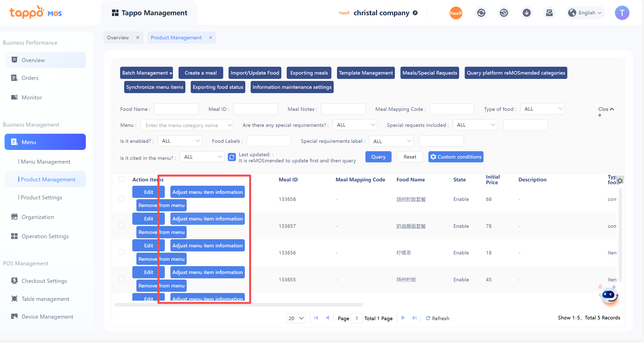
Task: Click the user avatar T icon
Action: (622, 13)
